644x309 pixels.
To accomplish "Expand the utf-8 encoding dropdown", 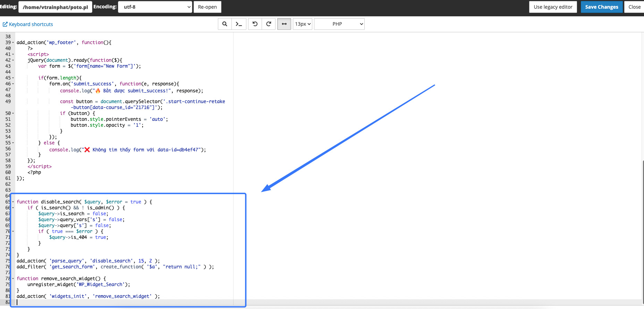I will [x=155, y=7].
